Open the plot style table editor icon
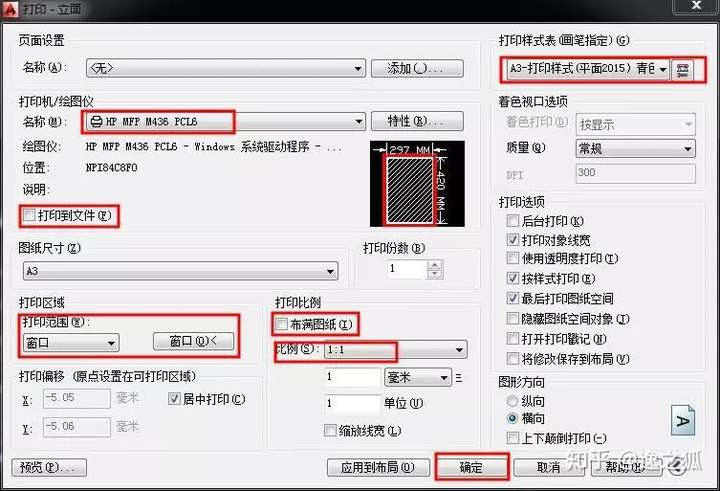 click(x=683, y=70)
